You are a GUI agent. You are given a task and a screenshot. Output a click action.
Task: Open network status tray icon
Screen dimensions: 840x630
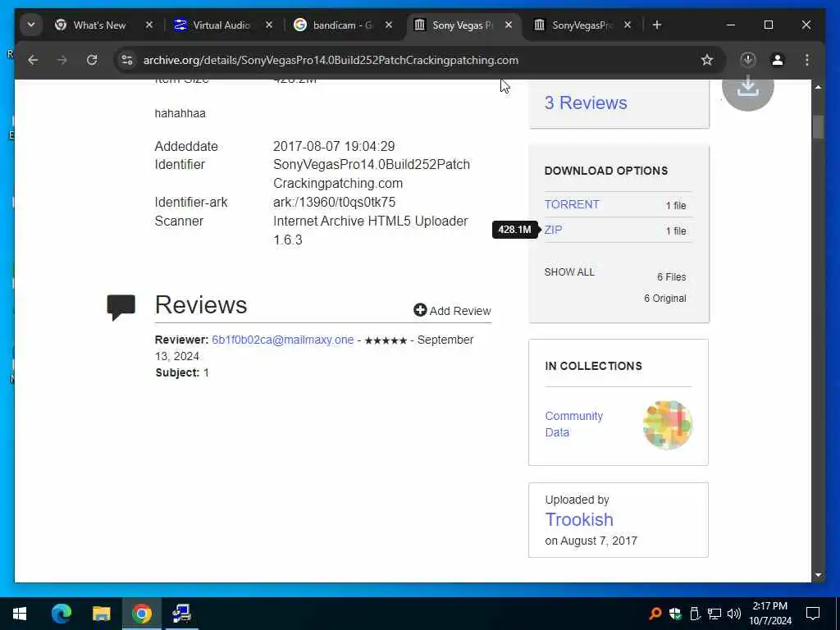click(714, 614)
